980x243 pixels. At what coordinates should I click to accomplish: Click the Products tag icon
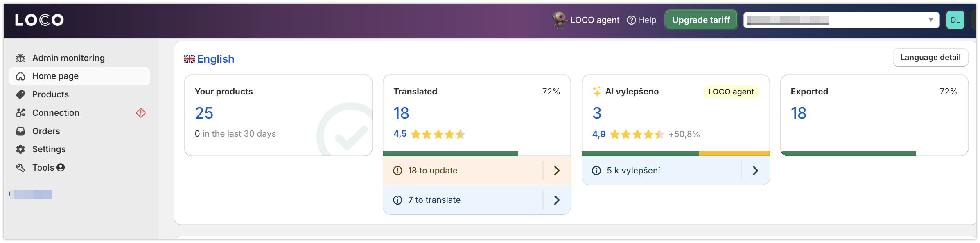point(20,94)
